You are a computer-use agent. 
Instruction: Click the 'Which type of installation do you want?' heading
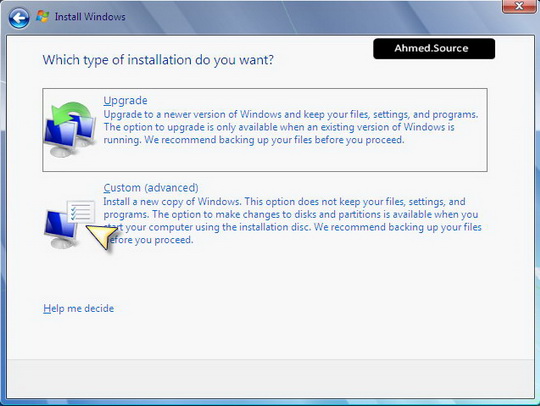(x=158, y=60)
